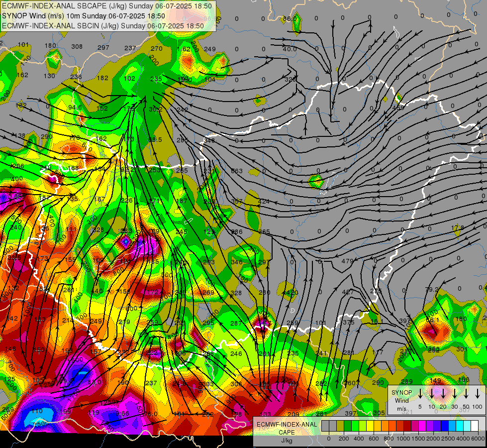Click the map value 326
Screen dimensions: 487x448
click(x=290, y=80)
